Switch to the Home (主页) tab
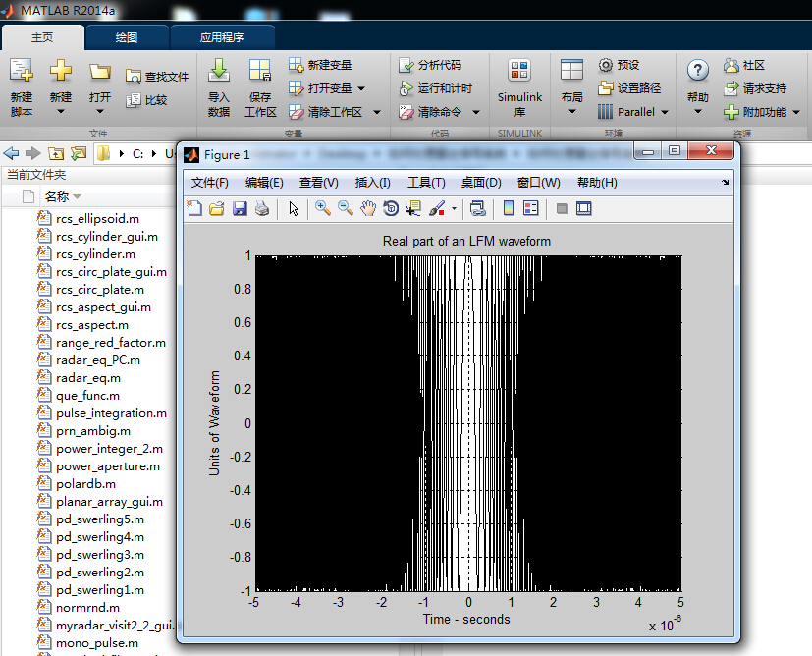 click(x=42, y=37)
